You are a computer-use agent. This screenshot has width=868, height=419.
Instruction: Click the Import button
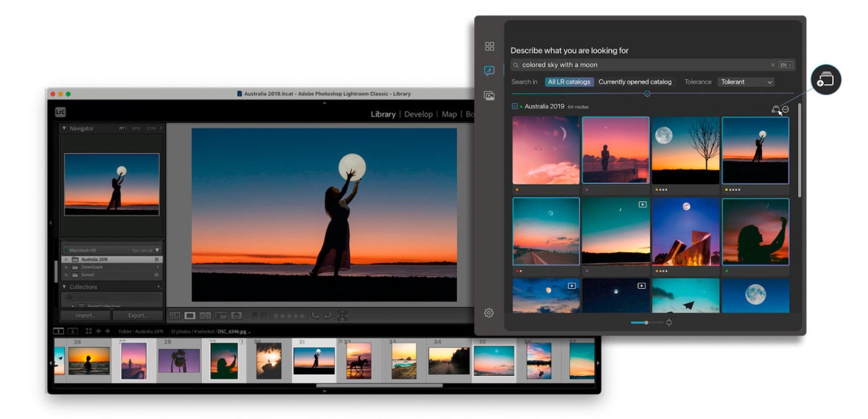point(86,315)
